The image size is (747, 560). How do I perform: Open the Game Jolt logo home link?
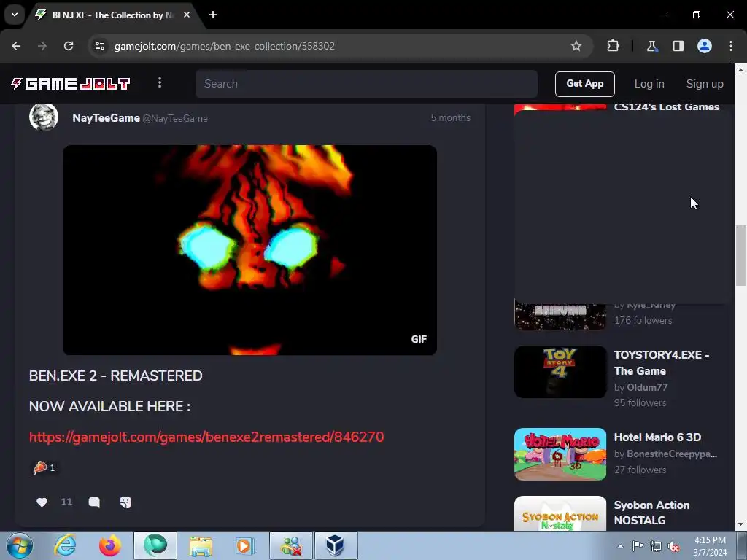(71, 84)
